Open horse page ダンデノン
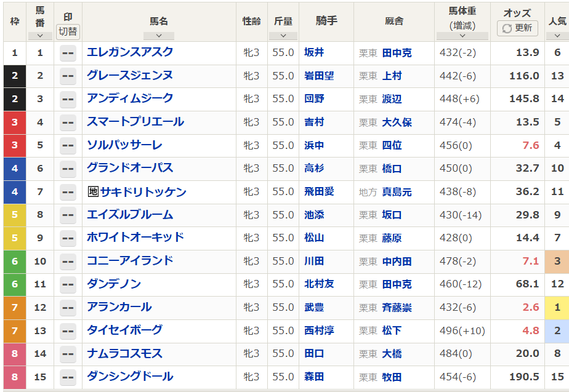Image resolution: width=569 pixels, height=392 pixels. (113, 284)
